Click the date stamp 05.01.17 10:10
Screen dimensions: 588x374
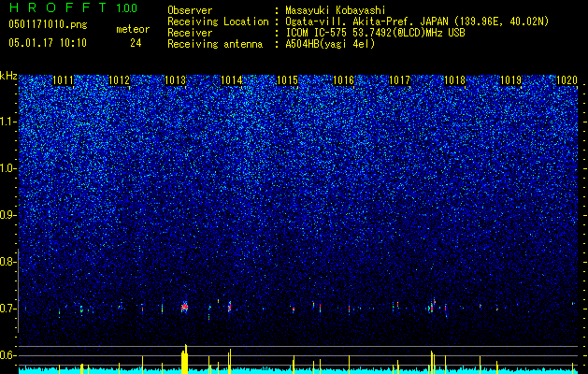tap(48, 43)
